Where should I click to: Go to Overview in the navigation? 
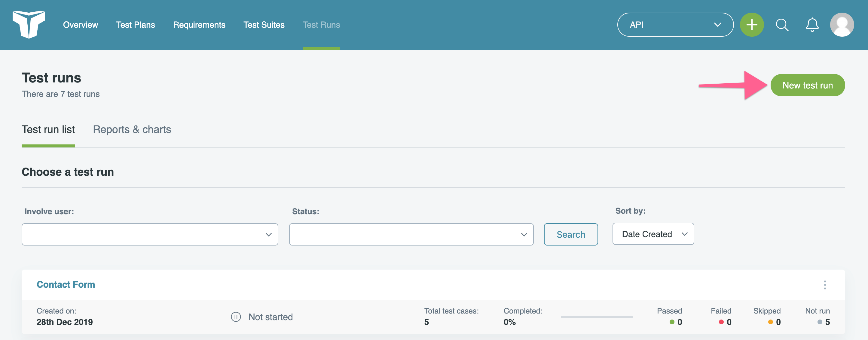(81, 25)
